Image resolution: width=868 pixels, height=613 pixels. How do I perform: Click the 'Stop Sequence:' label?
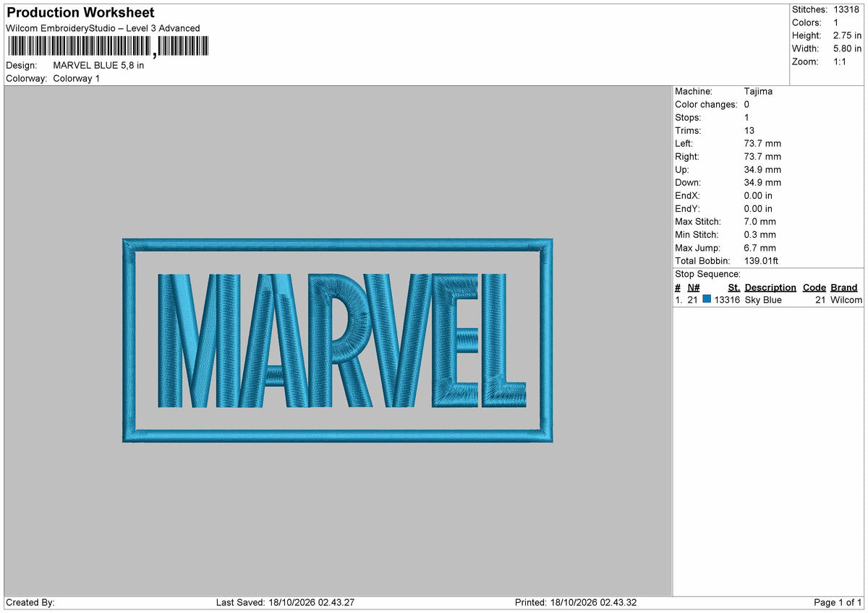707,274
